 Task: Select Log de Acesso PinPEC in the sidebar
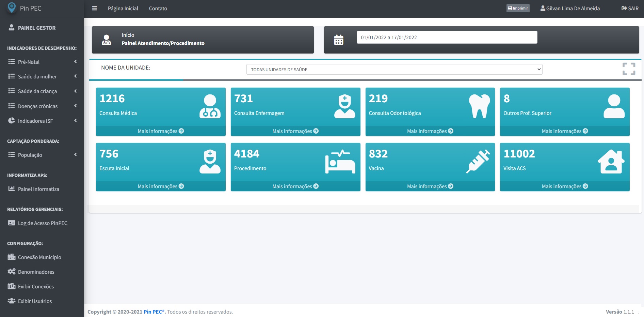tap(43, 223)
